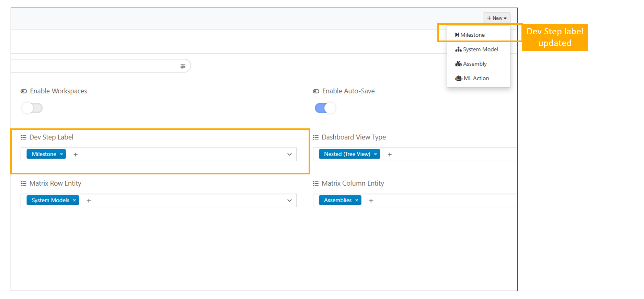
Task: Open the New dropdown button
Action: pyautogui.click(x=496, y=18)
